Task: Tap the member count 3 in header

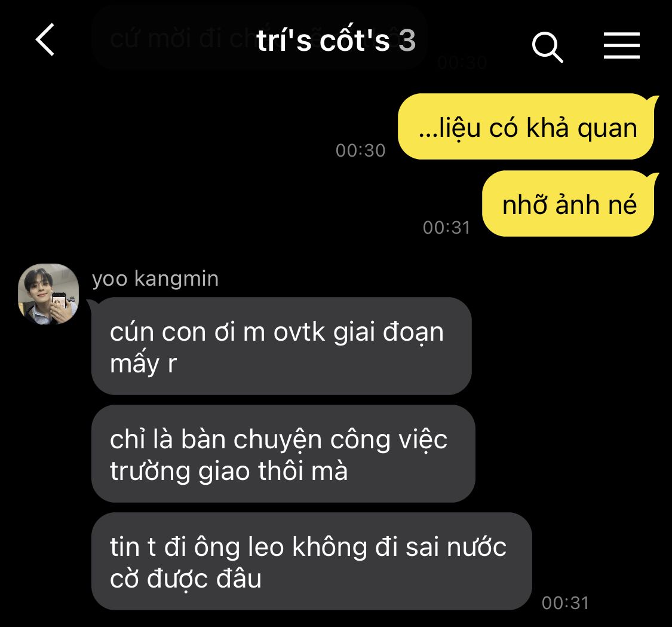Action: [407, 41]
